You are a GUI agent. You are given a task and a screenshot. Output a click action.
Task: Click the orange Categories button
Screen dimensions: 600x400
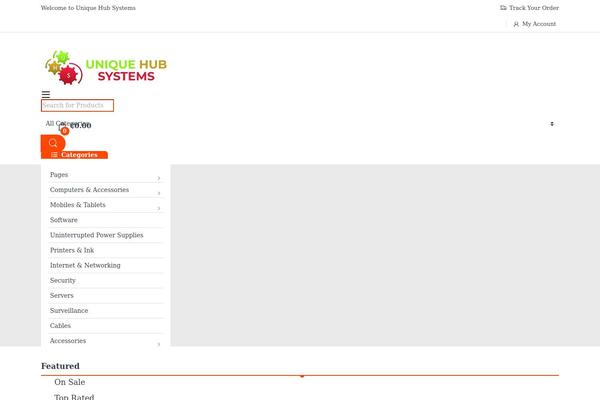click(74, 155)
